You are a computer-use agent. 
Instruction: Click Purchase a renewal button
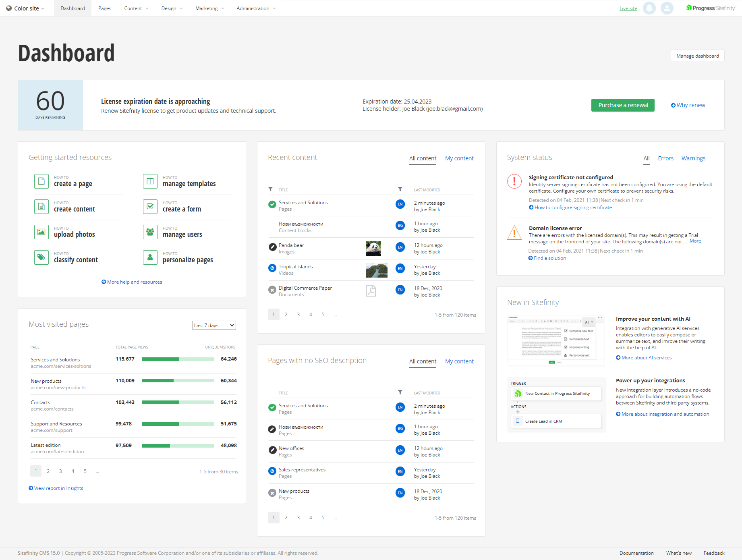point(623,105)
